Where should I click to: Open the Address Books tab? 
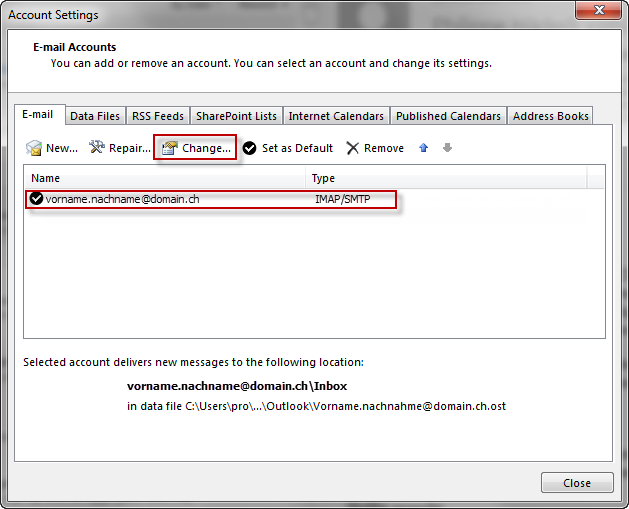point(550,116)
